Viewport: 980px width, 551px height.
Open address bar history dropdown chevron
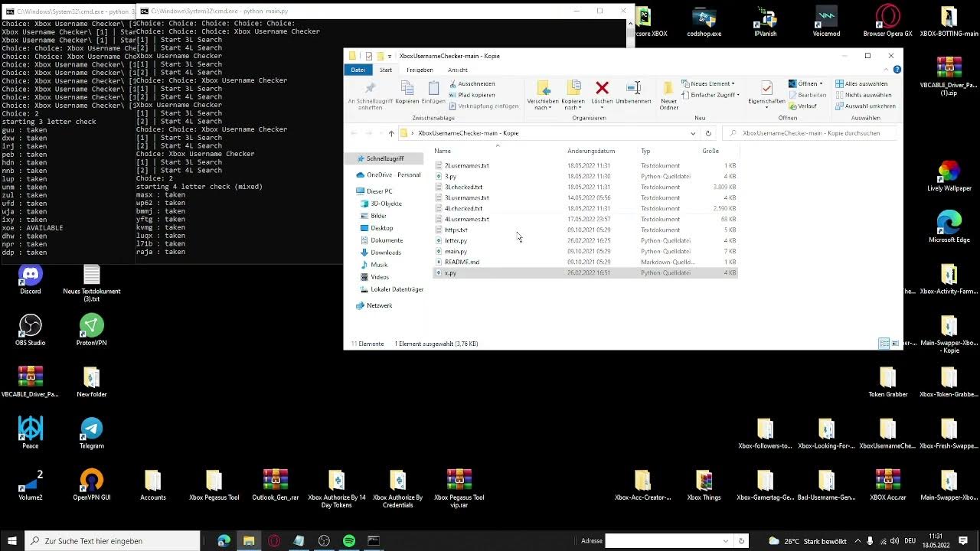(693, 133)
